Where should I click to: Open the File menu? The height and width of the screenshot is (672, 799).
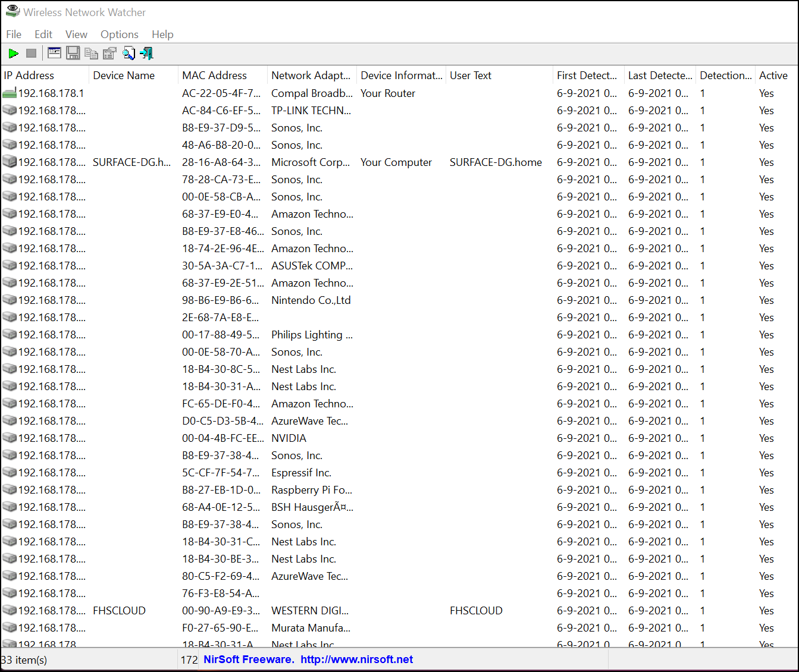(14, 34)
